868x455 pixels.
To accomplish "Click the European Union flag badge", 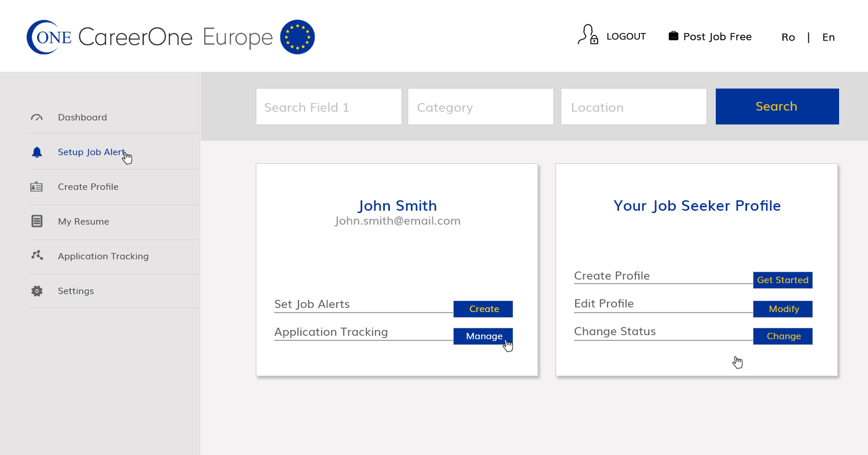I will tap(297, 37).
